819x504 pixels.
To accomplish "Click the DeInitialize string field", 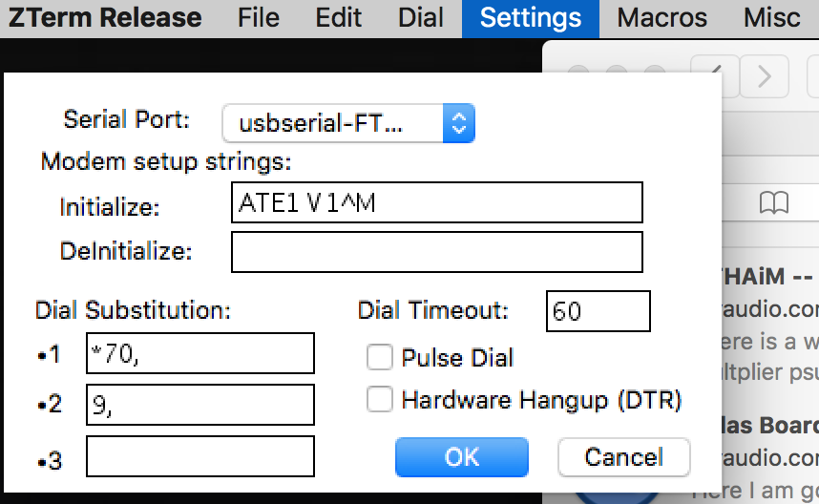I will (x=436, y=252).
